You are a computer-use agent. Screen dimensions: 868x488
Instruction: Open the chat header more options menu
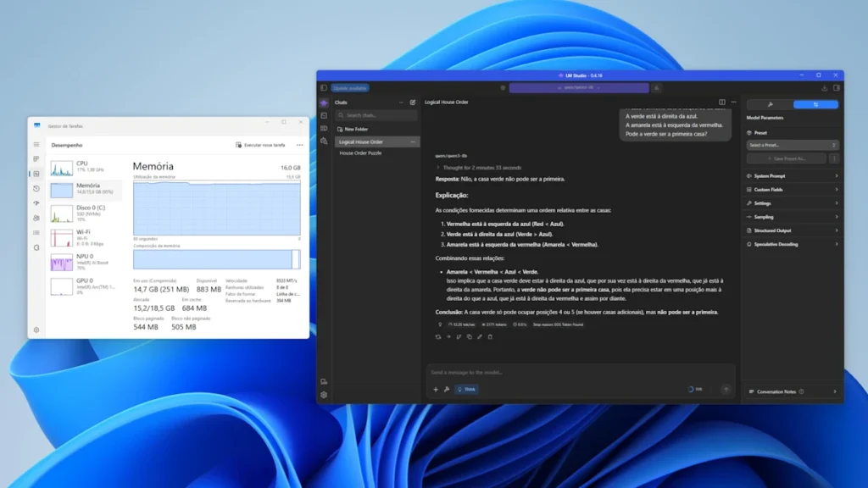tap(733, 103)
